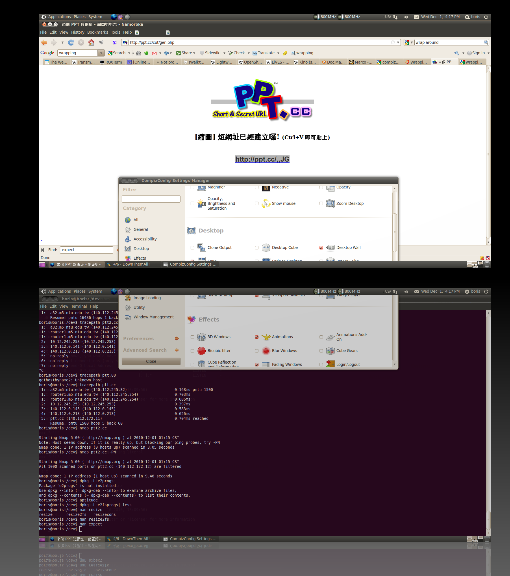510x576 pixels.
Task: Open the 3D Windows plugin icon
Action: tap(201, 337)
